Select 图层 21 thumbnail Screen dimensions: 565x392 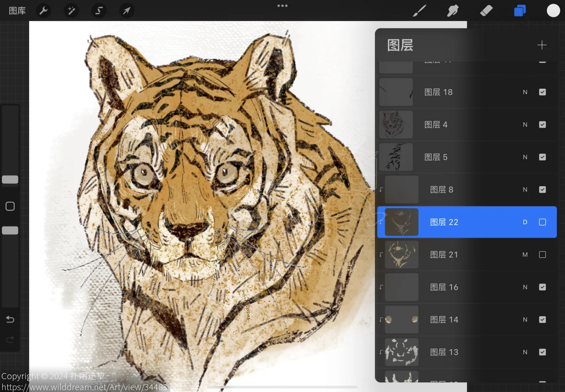click(x=402, y=255)
